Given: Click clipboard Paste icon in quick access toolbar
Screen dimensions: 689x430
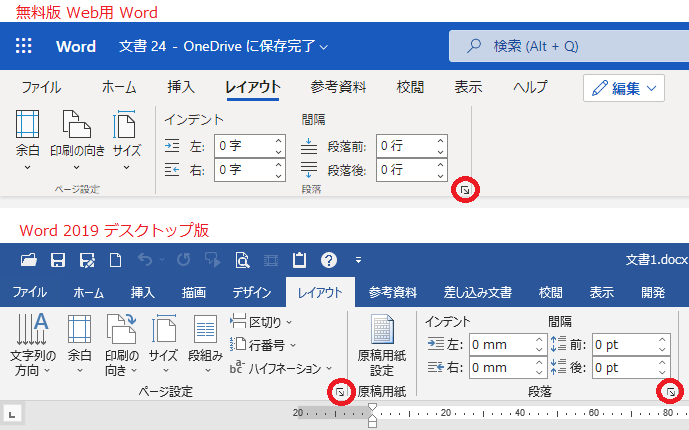Looking at the screenshot, I should 300,260.
